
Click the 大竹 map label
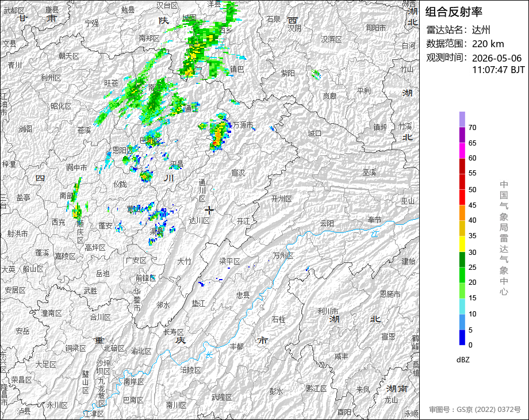[x=184, y=261]
